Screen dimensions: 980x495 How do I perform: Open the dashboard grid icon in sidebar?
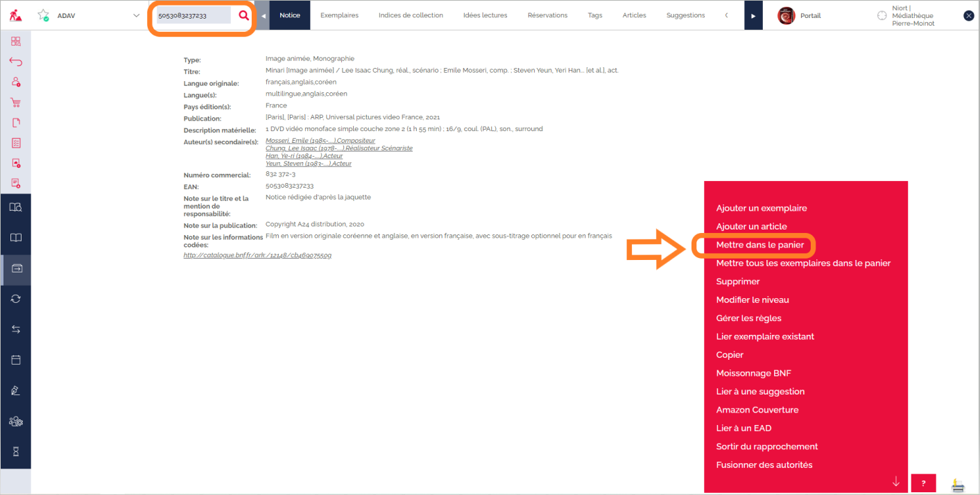15,42
